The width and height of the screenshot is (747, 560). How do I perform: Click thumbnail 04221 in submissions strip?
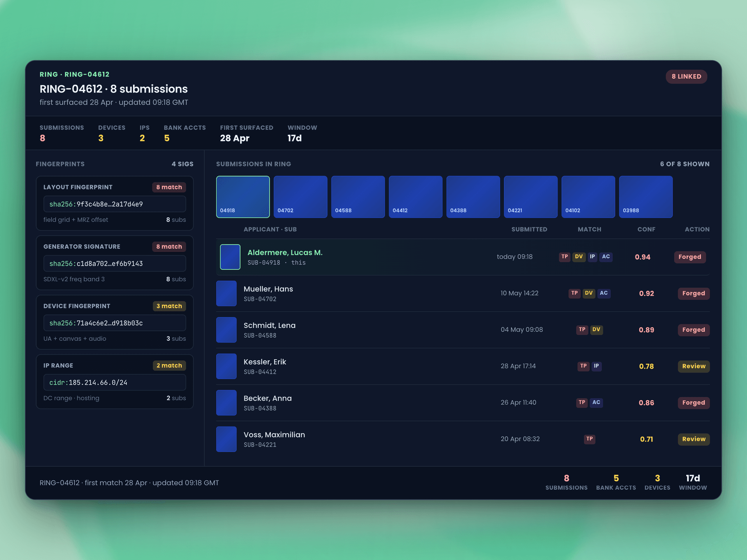(x=531, y=197)
